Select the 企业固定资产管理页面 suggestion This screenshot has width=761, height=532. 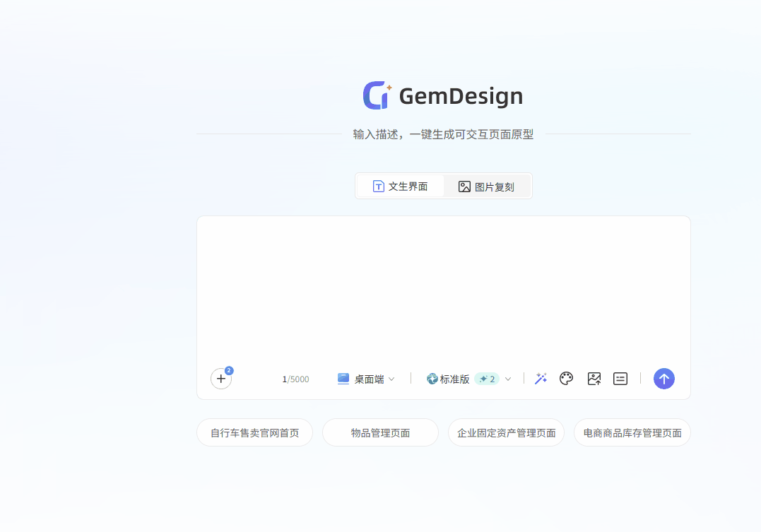[506, 432]
